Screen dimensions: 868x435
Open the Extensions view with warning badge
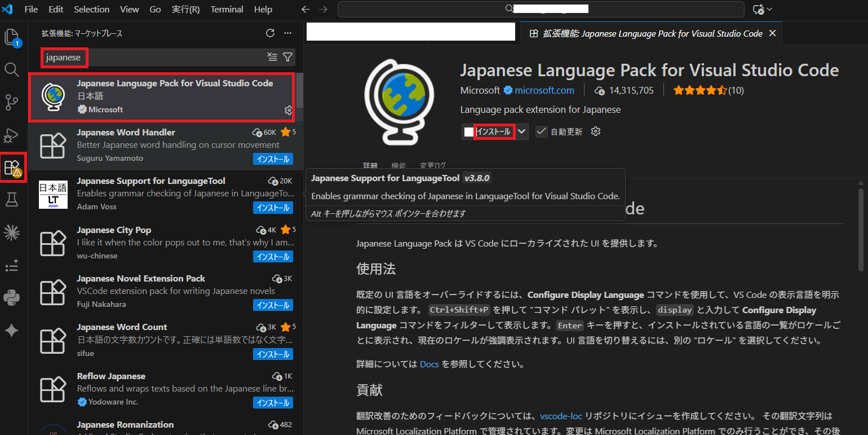point(12,168)
